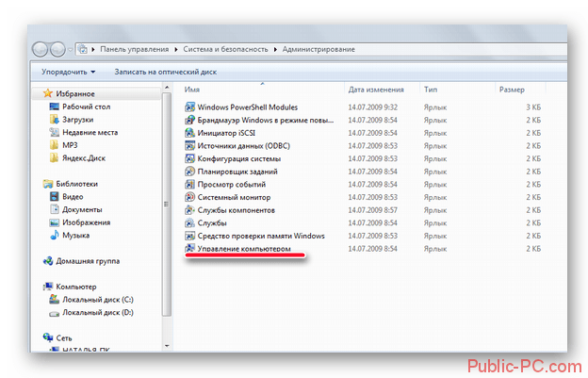The height and width of the screenshot is (378, 588).
Task: Click 'Записать на оптический диск' button
Action: point(166,72)
